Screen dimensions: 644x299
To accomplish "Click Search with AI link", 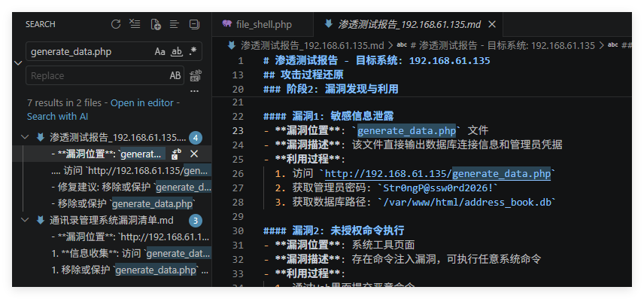I will pyautogui.click(x=57, y=117).
